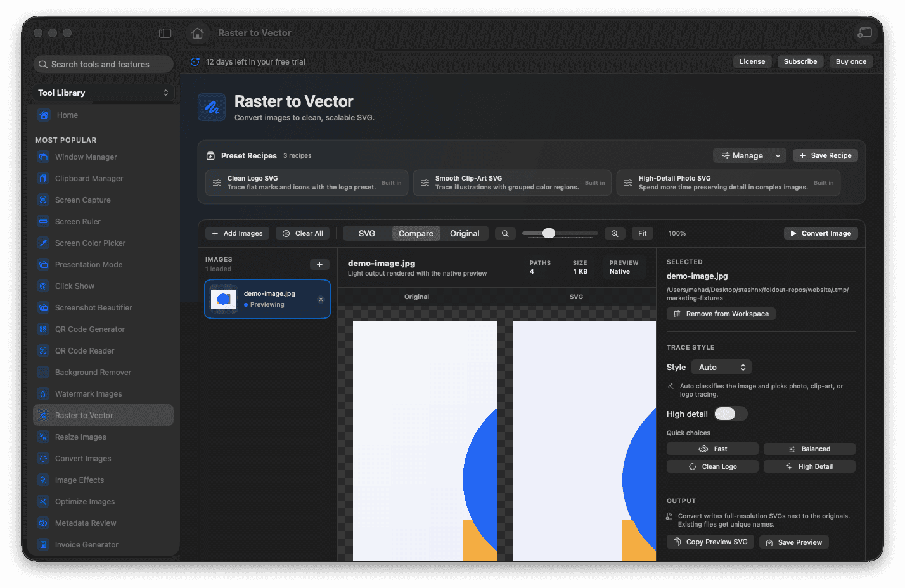Apply High-Detail Photo SVG preset recipe
Viewport: 905px width, 588px height.
click(x=728, y=183)
